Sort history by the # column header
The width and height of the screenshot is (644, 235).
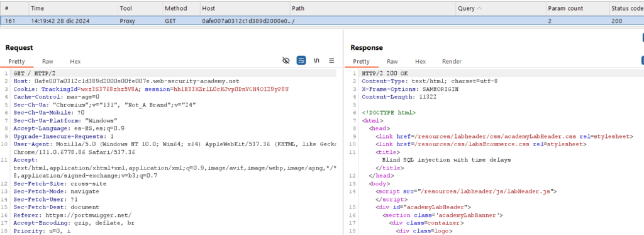click(x=14, y=8)
